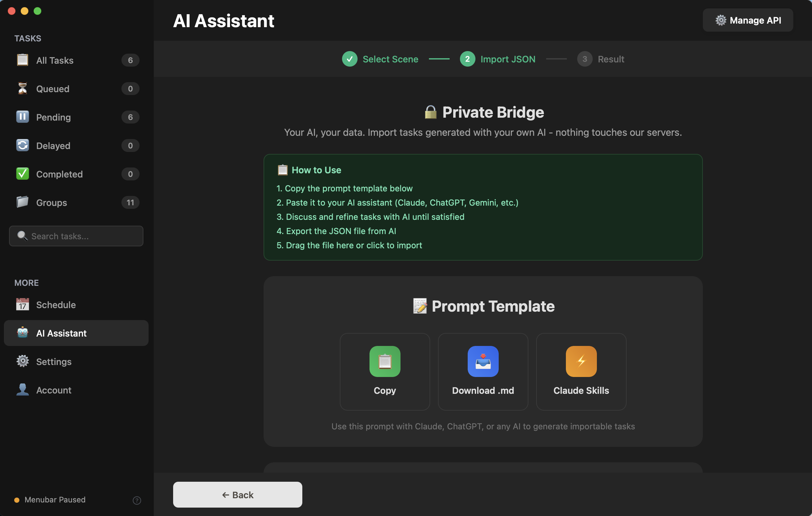The height and width of the screenshot is (516, 812).
Task: Click the Copy prompt template icon
Action: click(x=384, y=361)
